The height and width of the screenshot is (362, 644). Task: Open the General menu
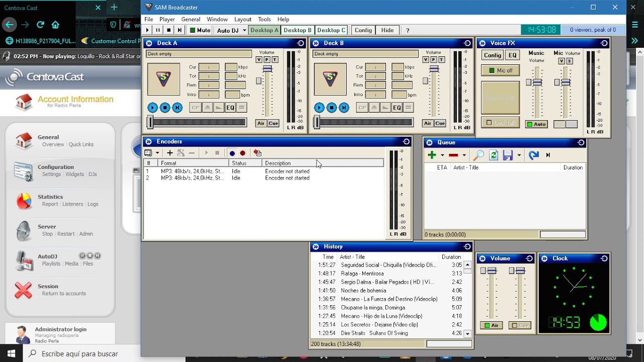191,19
